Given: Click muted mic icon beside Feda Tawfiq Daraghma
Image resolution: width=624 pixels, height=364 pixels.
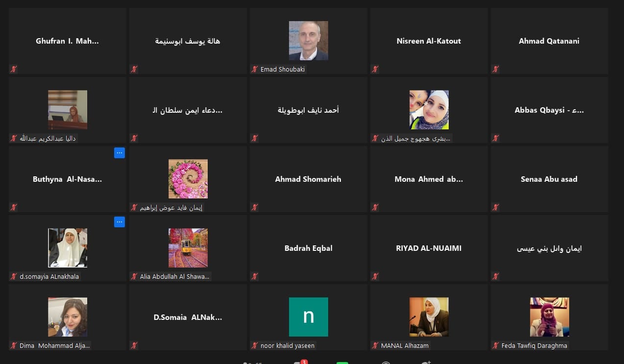Looking at the screenshot, I should 496,346.
